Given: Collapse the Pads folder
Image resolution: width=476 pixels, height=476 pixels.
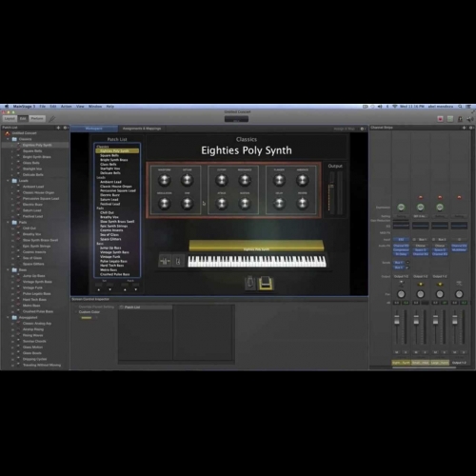Looking at the screenshot, I should pyautogui.click(x=8, y=222).
